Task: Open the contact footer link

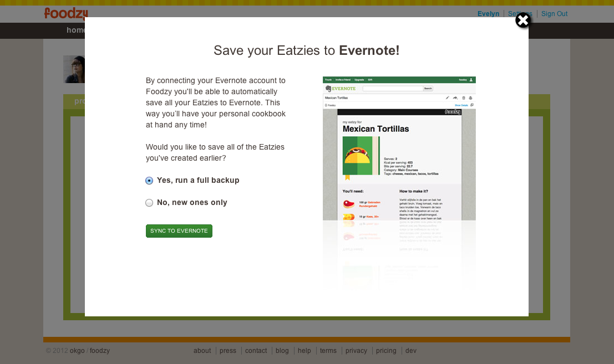Action: point(256,351)
